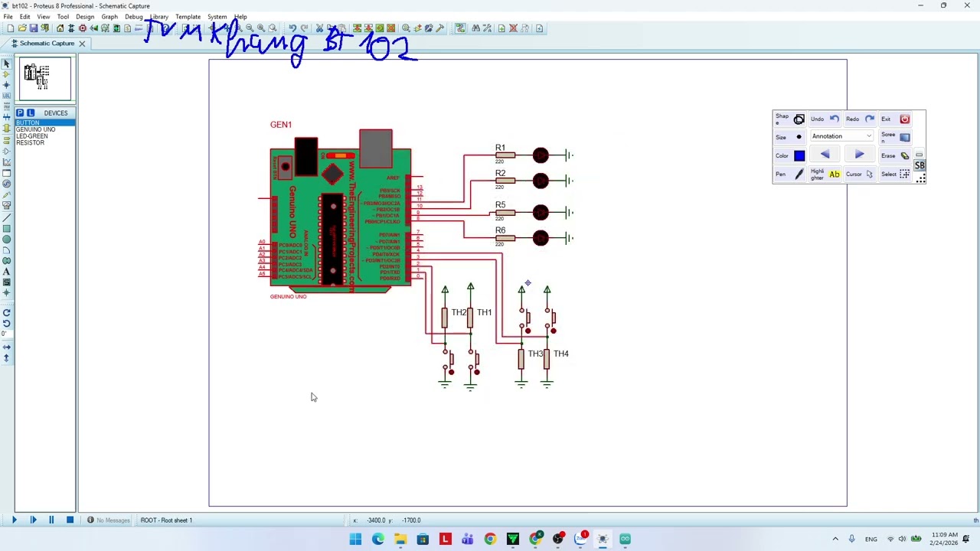The image size is (980, 551).
Task: Click the Cut to clipboard icon
Action: coord(319,28)
